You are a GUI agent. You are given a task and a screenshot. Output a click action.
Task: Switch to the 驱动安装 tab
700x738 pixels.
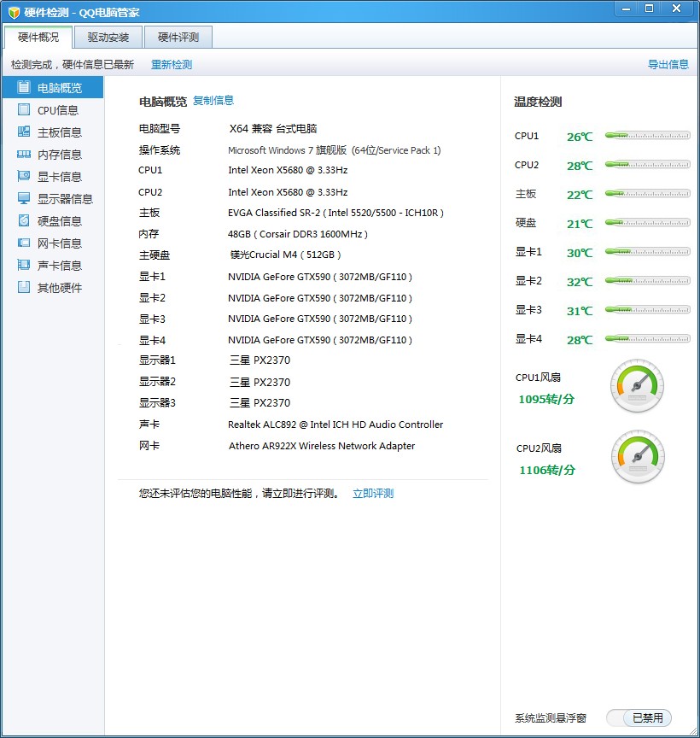[x=108, y=38]
